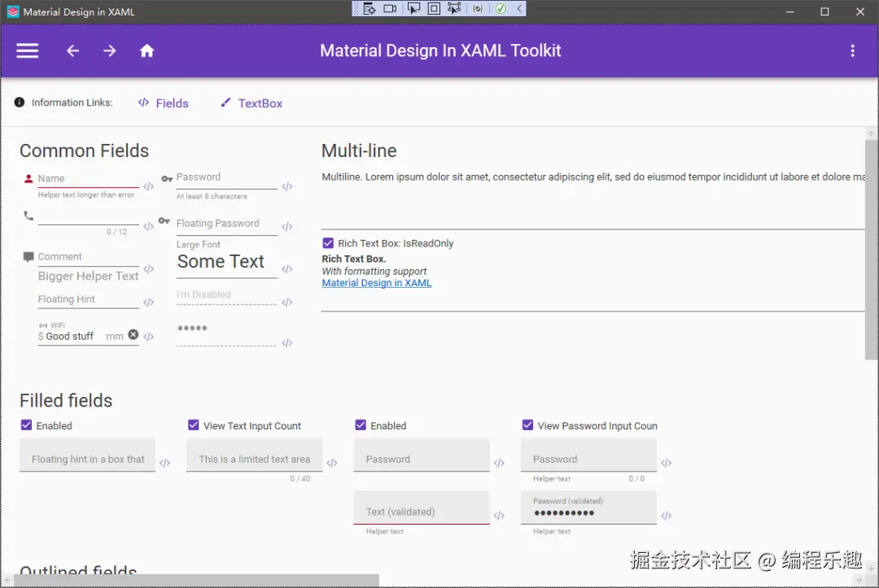
Task: Click the Floating Hint text field
Action: click(x=88, y=299)
